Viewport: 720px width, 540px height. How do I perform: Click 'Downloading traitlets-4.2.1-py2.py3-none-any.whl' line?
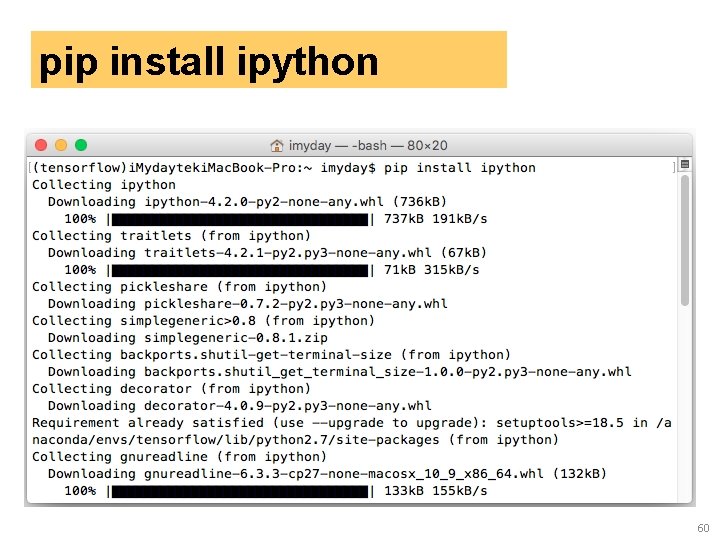(267, 253)
